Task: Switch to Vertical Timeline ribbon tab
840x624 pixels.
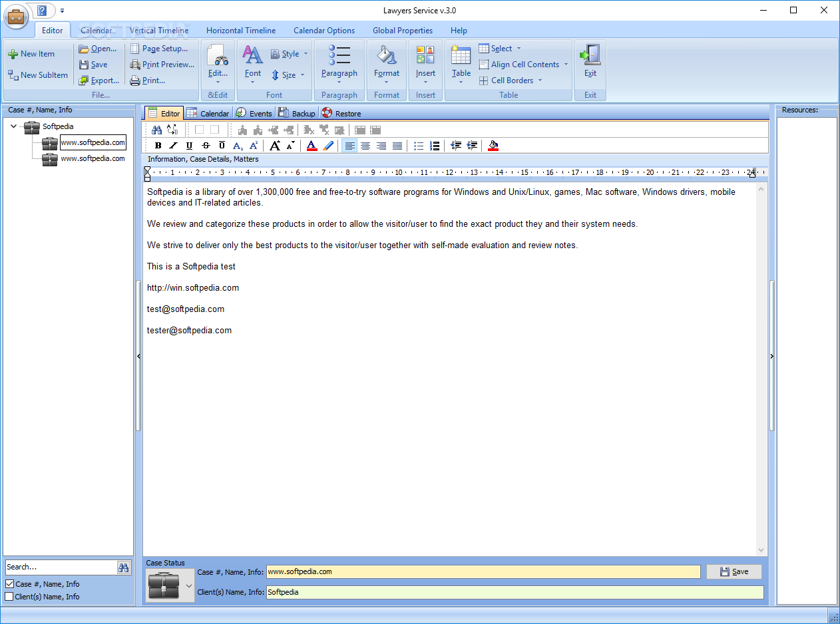Action: tap(159, 31)
